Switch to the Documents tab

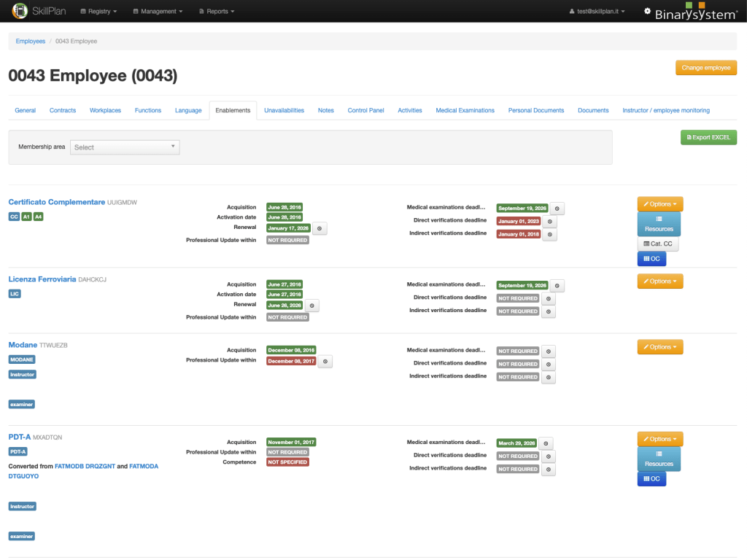(x=593, y=111)
